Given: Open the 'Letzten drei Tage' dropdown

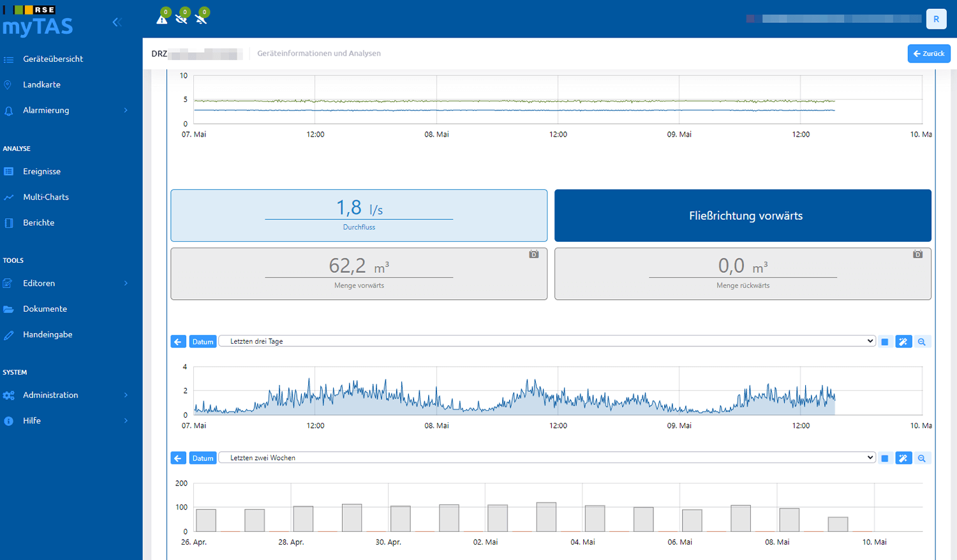Looking at the screenshot, I should [547, 341].
